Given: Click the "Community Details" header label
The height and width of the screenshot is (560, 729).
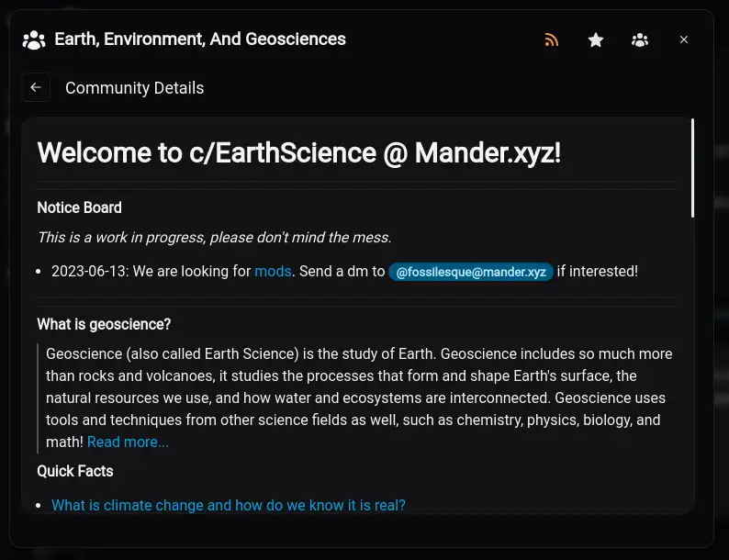Looking at the screenshot, I should pos(135,88).
